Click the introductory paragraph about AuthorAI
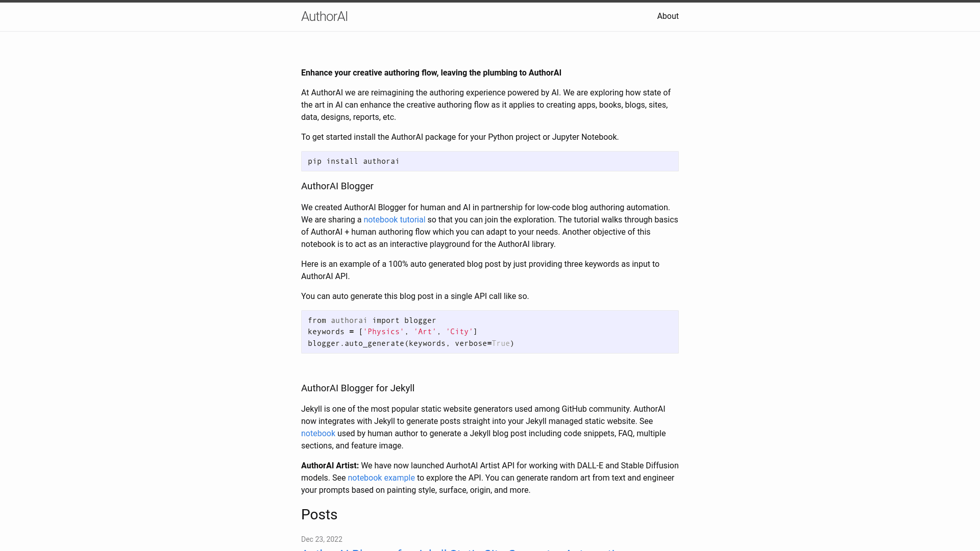The height and width of the screenshot is (551, 980). tap(485, 105)
